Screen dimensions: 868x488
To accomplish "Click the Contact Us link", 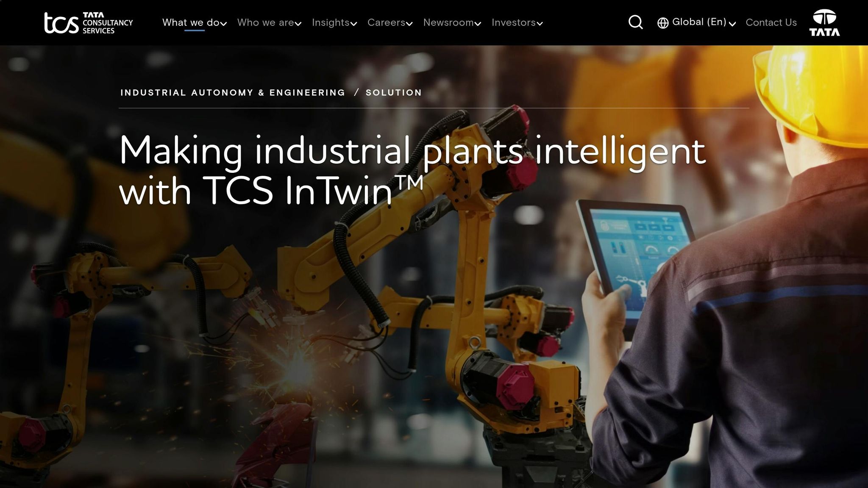I will (x=771, y=22).
